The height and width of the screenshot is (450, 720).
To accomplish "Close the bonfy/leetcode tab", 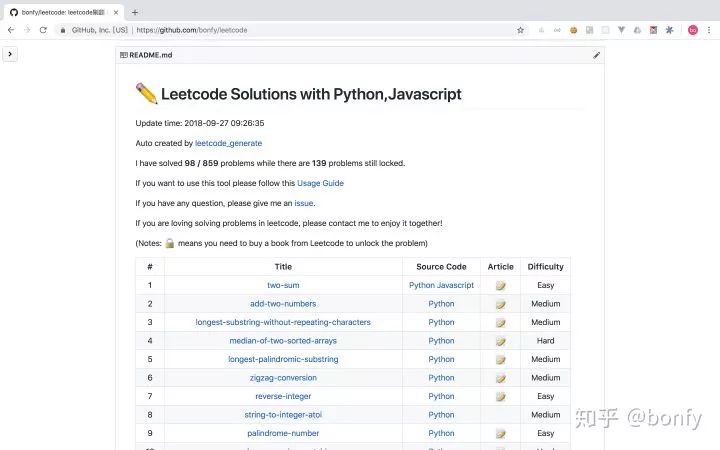I will coord(116,12).
